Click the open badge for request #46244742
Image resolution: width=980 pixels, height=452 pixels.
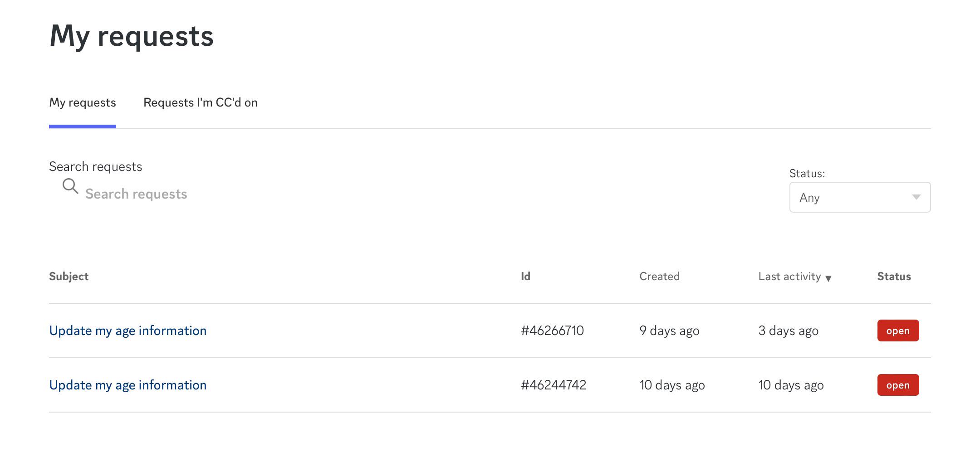897,385
